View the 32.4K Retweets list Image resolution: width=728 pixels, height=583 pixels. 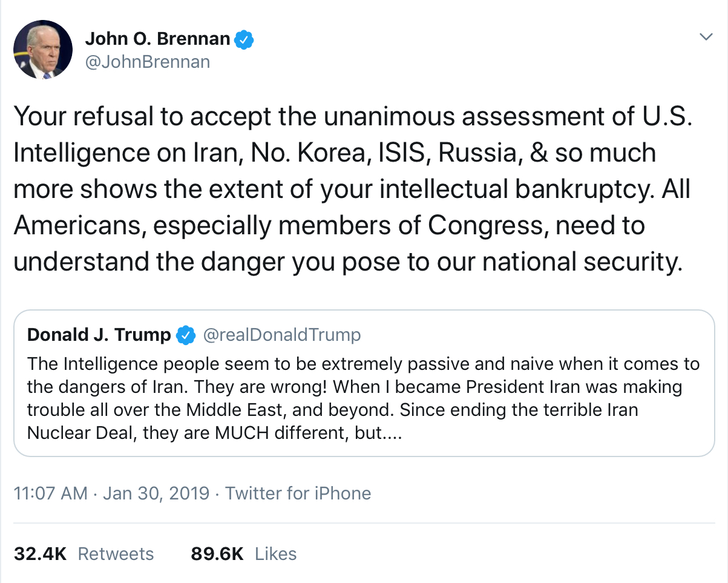click(x=84, y=554)
